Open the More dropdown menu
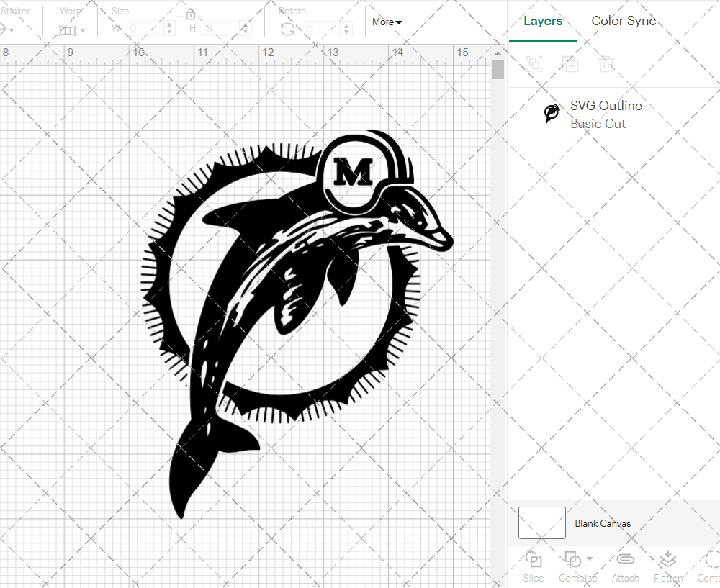720x588 pixels. pos(387,22)
